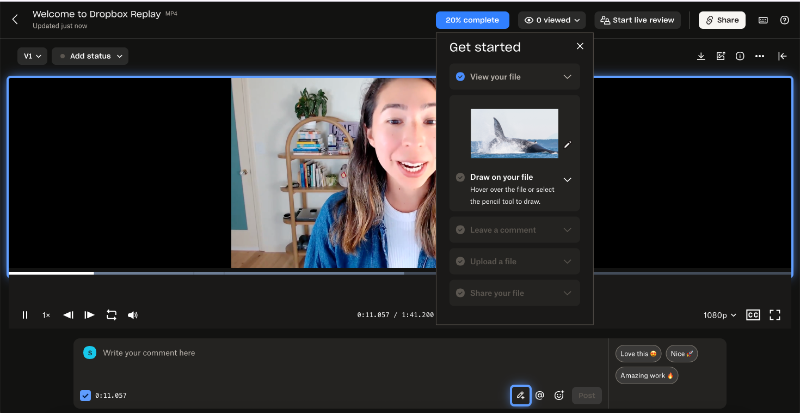Insert the Love this quick reaction

pyautogui.click(x=638, y=353)
